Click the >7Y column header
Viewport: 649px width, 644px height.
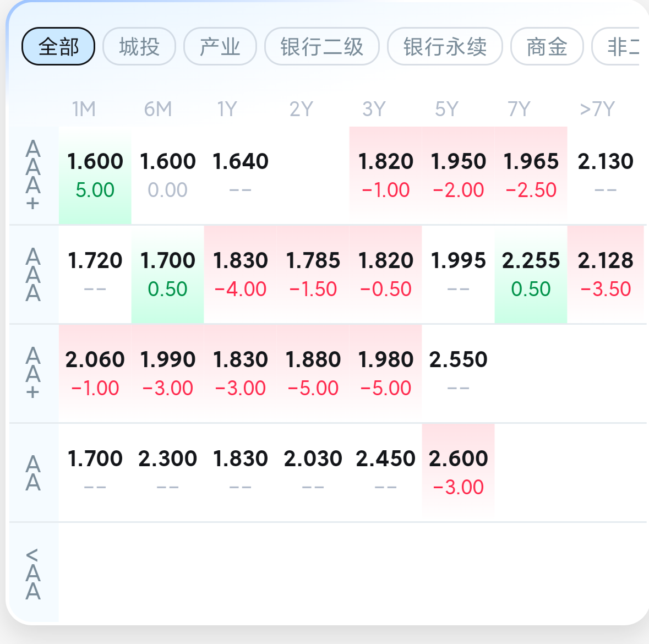point(597,110)
